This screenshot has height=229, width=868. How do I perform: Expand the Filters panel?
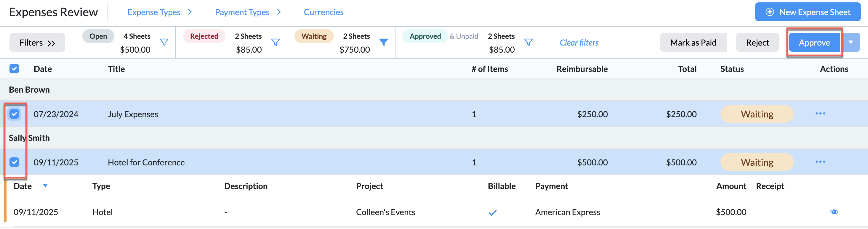(37, 42)
